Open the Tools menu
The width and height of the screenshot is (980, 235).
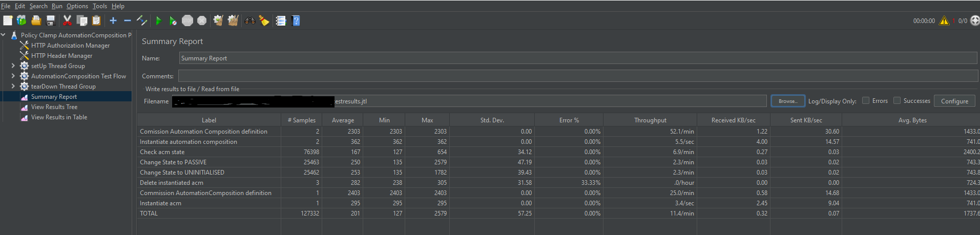(x=100, y=6)
